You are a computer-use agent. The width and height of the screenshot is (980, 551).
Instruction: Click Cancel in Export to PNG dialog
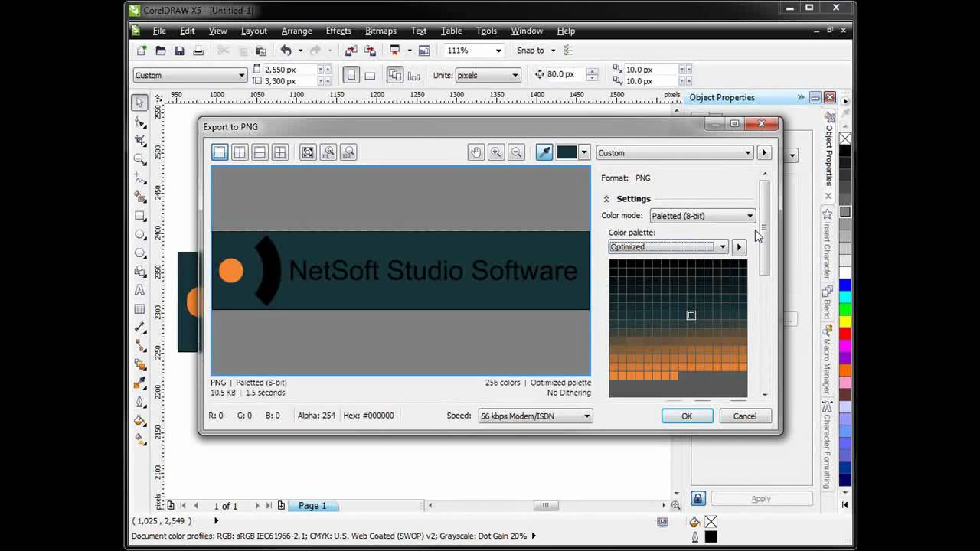744,416
